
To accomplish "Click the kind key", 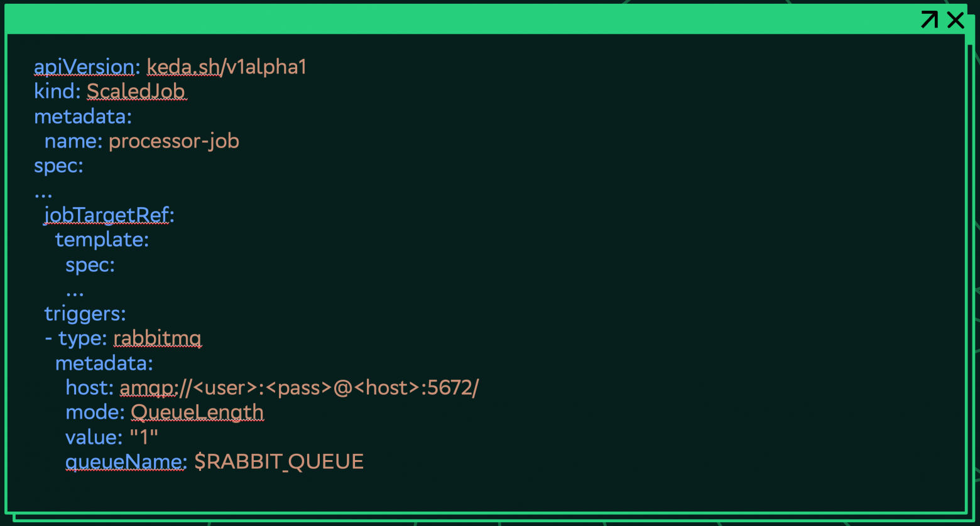I will coord(57,92).
